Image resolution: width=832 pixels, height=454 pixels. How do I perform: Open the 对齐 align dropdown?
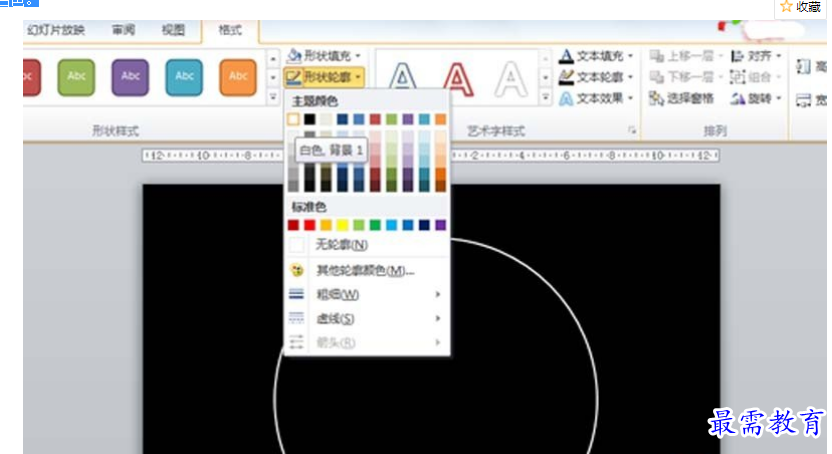click(756, 56)
